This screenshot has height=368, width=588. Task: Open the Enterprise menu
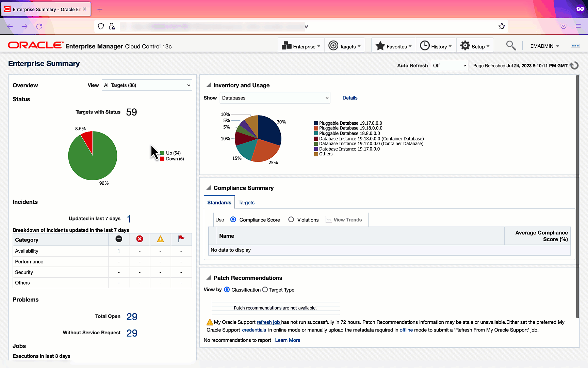tap(301, 46)
